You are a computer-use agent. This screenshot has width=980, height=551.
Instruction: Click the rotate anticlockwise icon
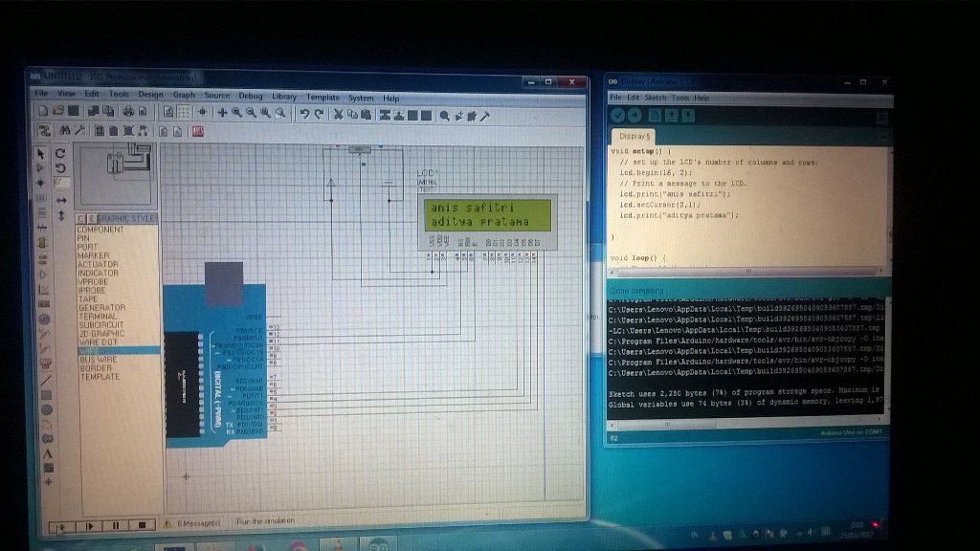(60, 168)
